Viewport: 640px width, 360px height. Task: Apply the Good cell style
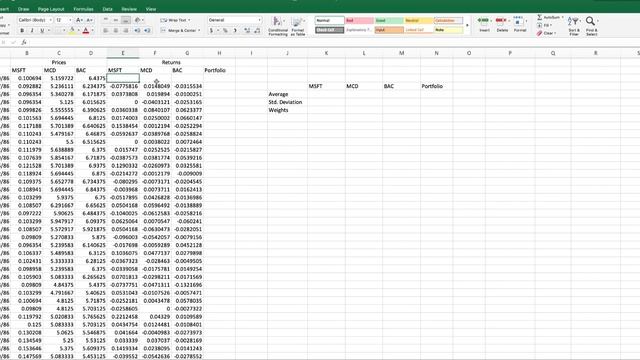[389, 20]
